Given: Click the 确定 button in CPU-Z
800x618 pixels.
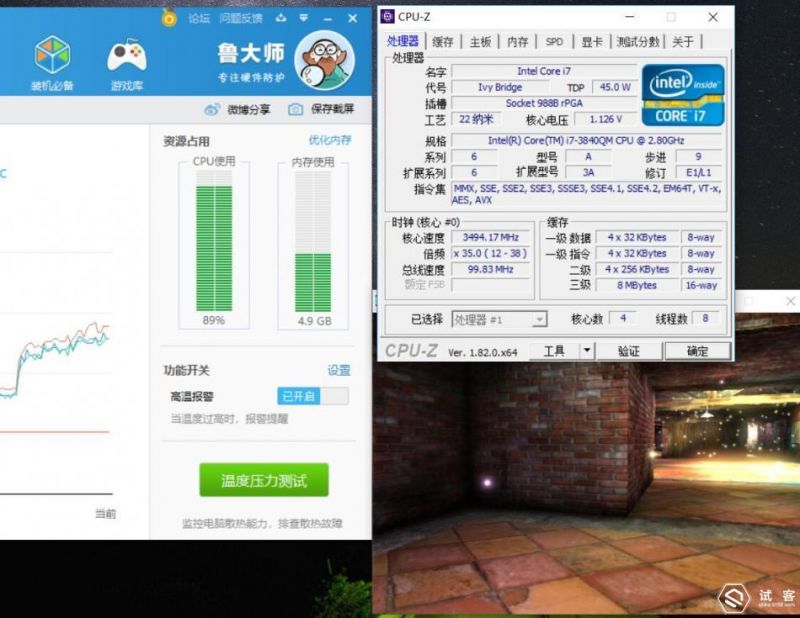Looking at the screenshot, I should tap(697, 351).
